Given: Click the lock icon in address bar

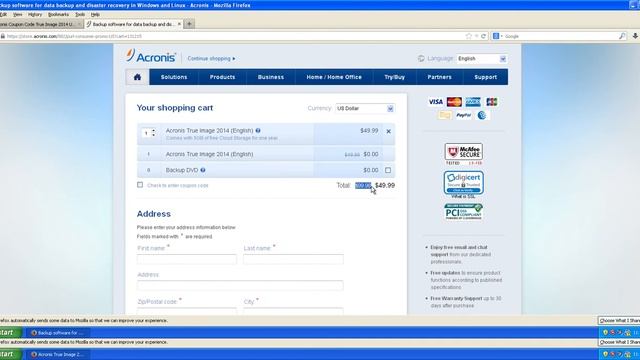Looking at the screenshot, I should (2, 36).
